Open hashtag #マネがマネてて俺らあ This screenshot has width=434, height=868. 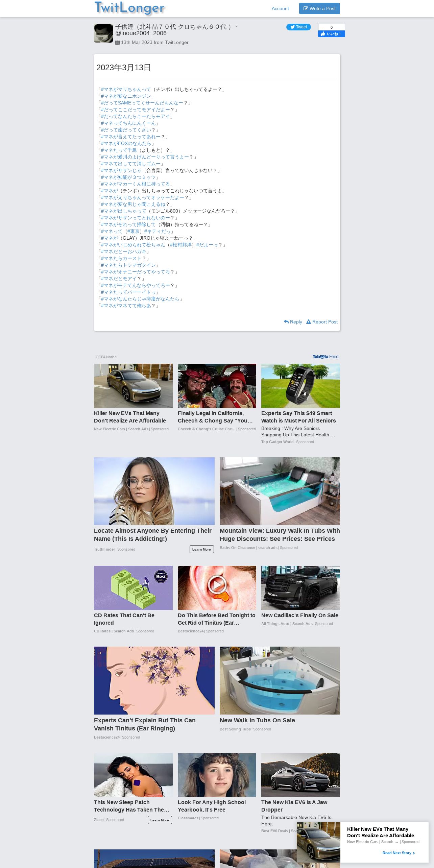click(x=126, y=306)
